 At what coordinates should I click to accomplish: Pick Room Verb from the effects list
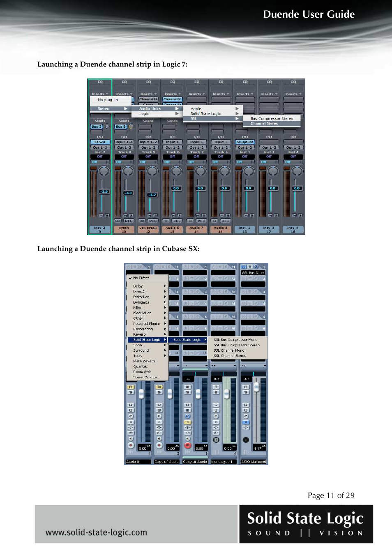(x=142, y=372)
